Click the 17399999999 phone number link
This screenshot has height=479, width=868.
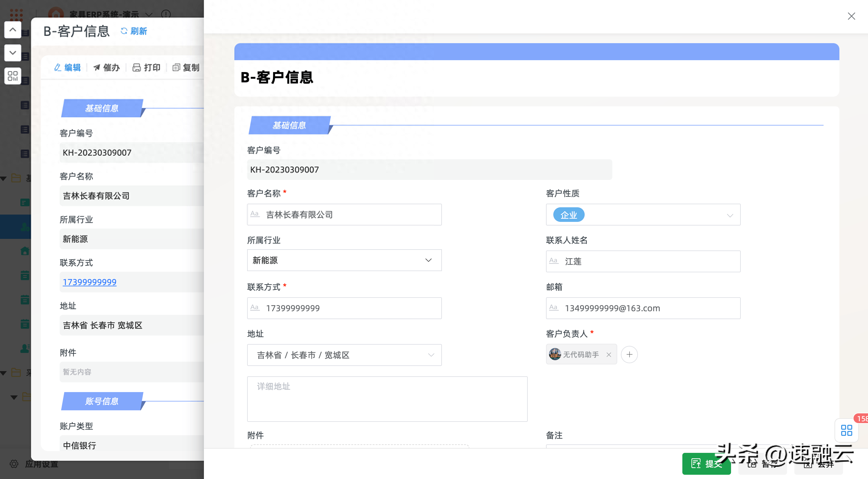(89, 282)
